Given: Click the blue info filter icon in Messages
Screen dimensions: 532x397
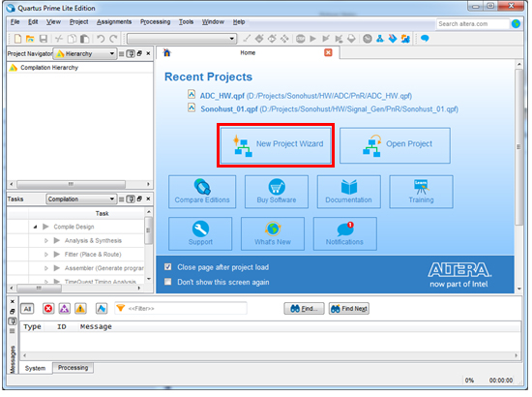Looking at the screenshot, I should click(x=102, y=308).
